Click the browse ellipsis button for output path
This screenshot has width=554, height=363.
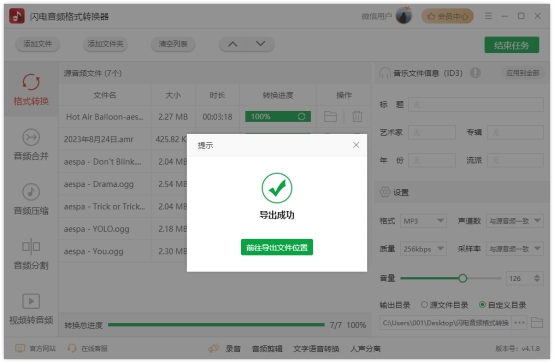tap(519, 323)
